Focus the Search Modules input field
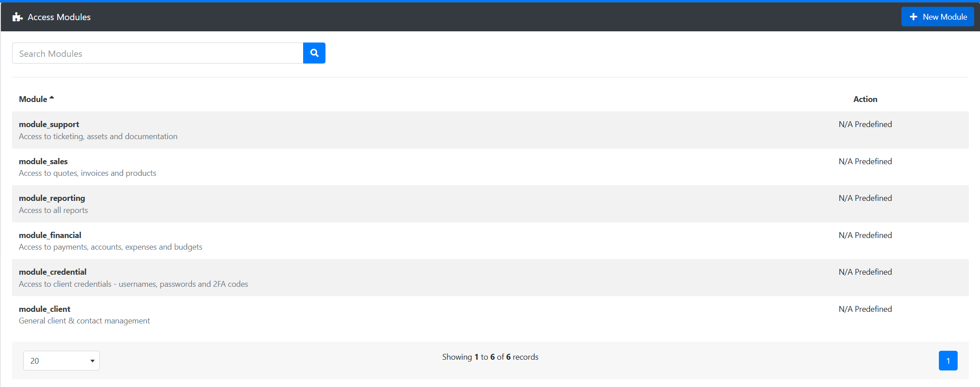This screenshot has width=980, height=387. (x=157, y=53)
